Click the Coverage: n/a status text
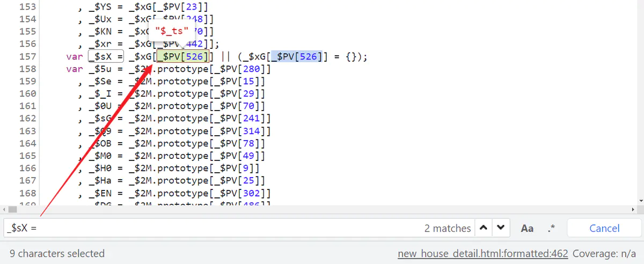Screen dimensions: 644x264 coord(604,253)
